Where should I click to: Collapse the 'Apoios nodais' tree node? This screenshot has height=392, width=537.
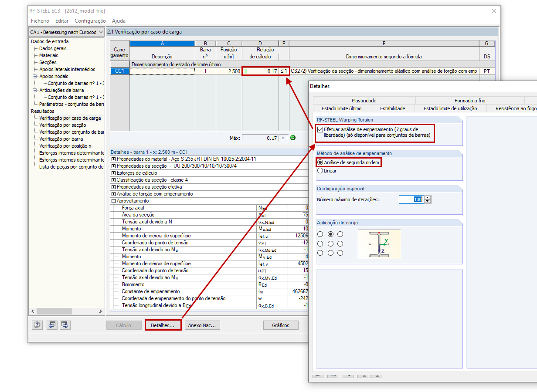point(35,76)
